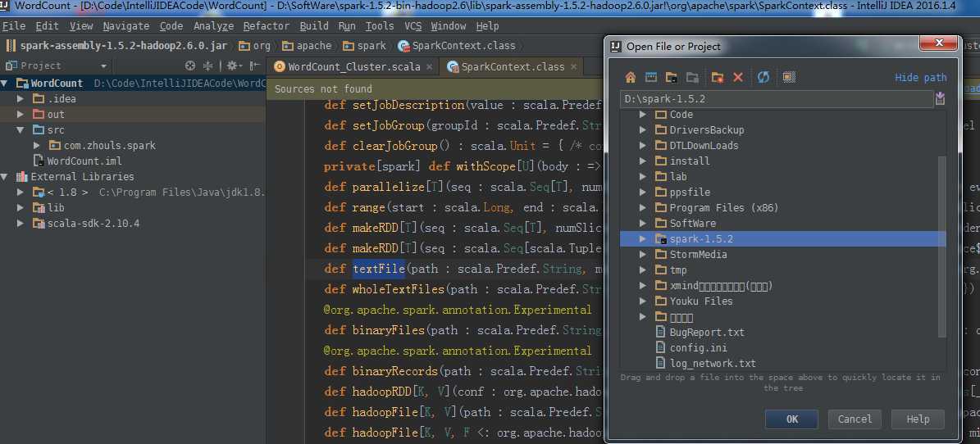Close SparkContext.class tab via its x
The image size is (980, 444).
pos(572,67)
